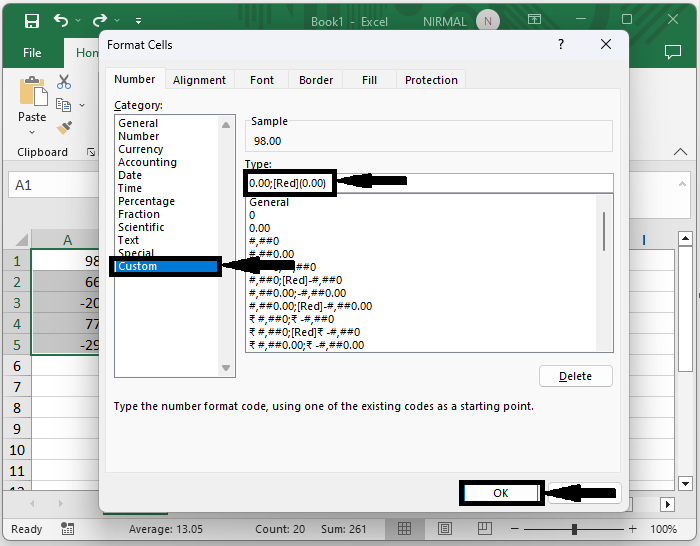
Task: Choose the 0.00 format in type list
Action: pos(259,228)
